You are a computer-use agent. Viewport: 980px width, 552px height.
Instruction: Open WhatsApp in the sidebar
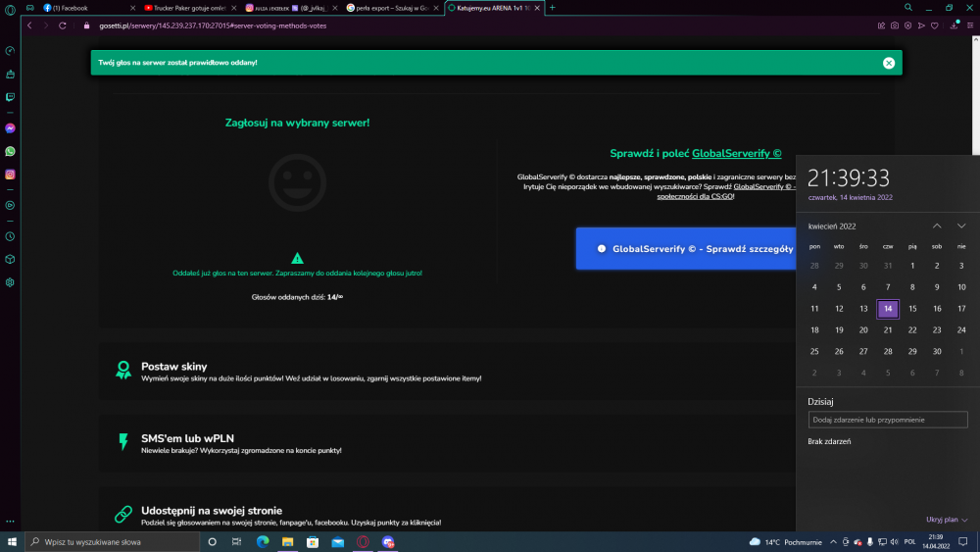[x=10, y=151]
